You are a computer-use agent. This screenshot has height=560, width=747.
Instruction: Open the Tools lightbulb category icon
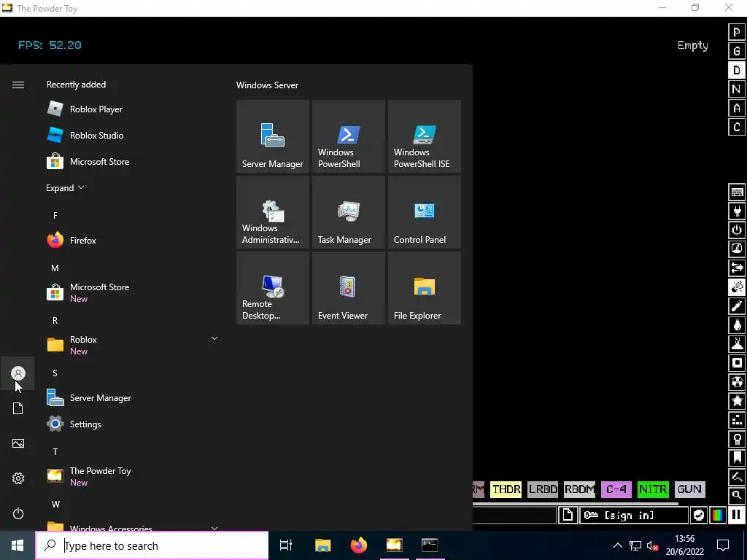(x=737, y=440)
